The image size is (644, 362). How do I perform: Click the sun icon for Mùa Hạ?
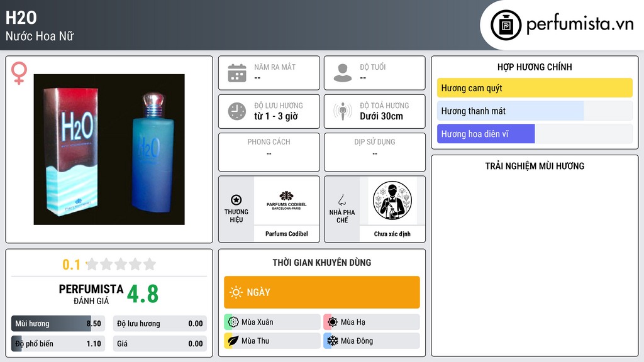click(333, 322)
